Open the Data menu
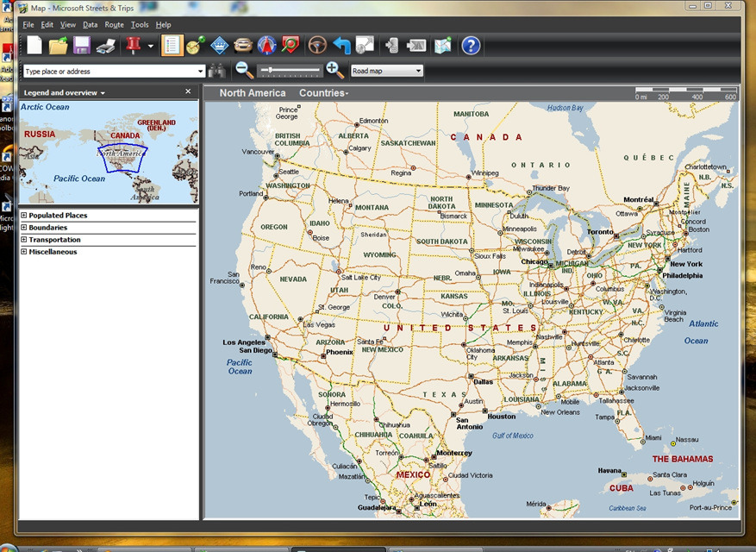 90,25
